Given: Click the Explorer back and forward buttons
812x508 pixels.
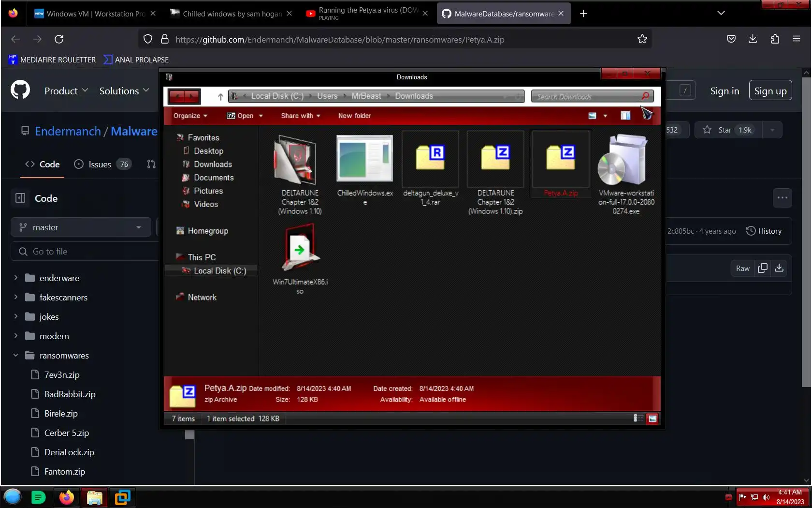Looking at the screenshot, I should (x=184, y=96).
